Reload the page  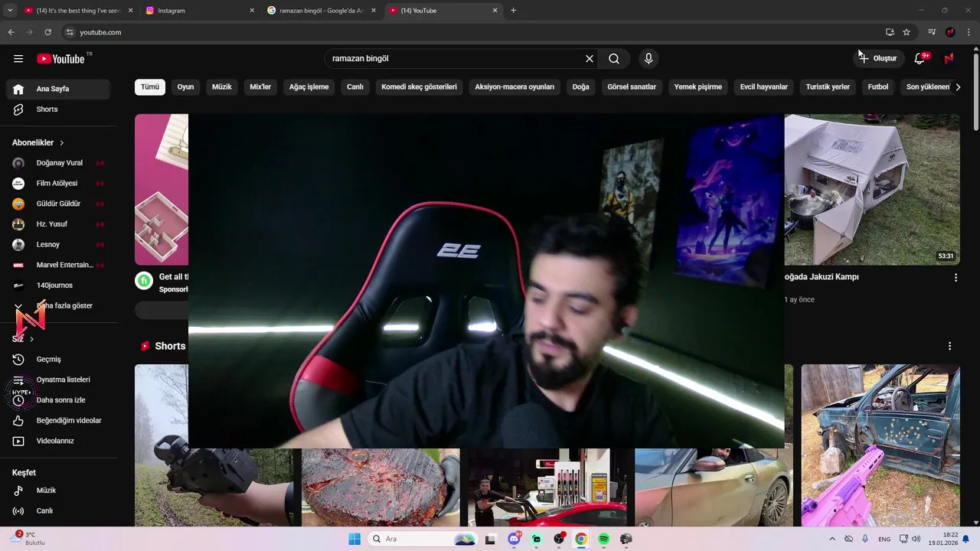tap(47, 32)
